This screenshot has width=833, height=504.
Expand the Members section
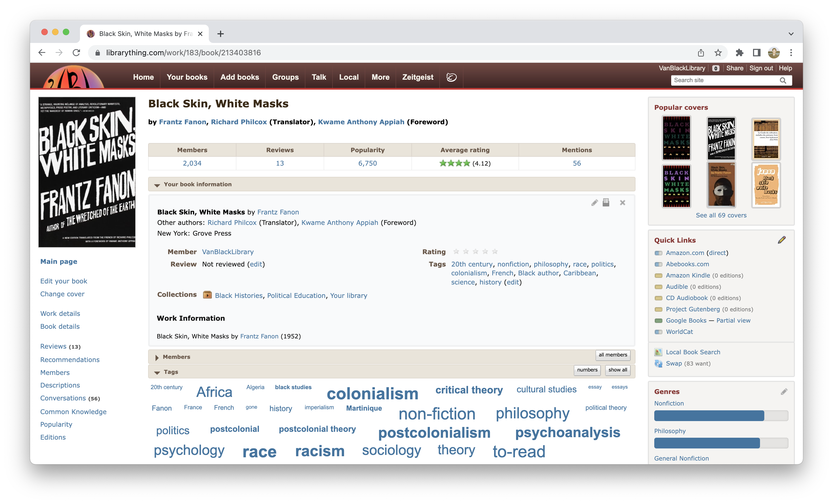tap(157, 357)
